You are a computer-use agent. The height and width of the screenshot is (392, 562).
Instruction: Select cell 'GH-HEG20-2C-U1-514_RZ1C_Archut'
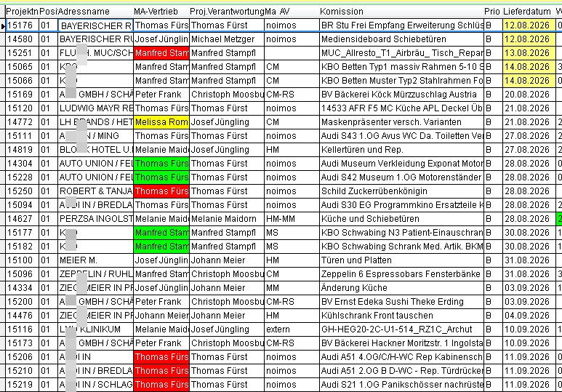[401, 329]
